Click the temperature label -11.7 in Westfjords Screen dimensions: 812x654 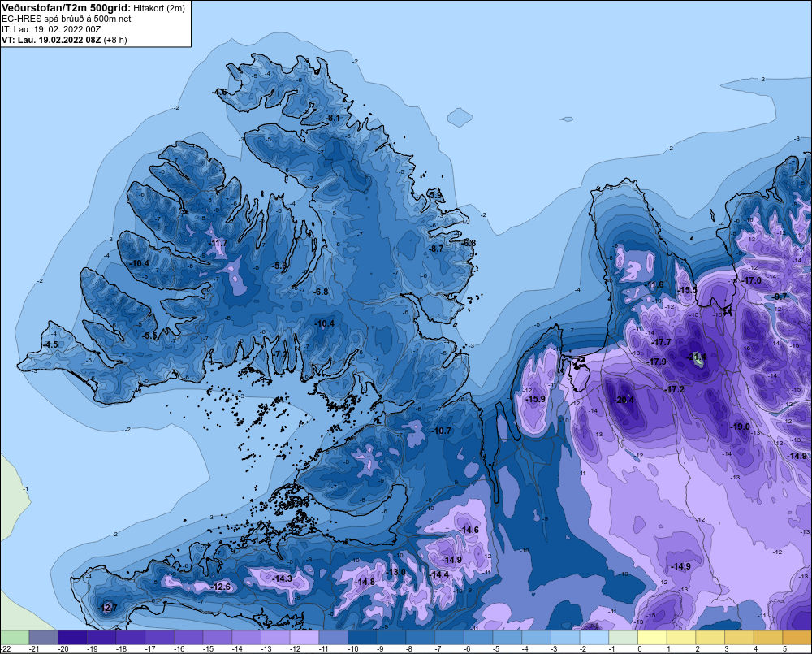(218, 243)
